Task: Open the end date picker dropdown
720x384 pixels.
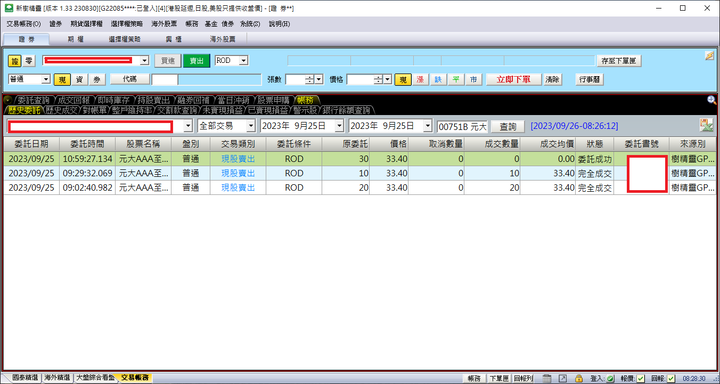Action: click(428, 126)
